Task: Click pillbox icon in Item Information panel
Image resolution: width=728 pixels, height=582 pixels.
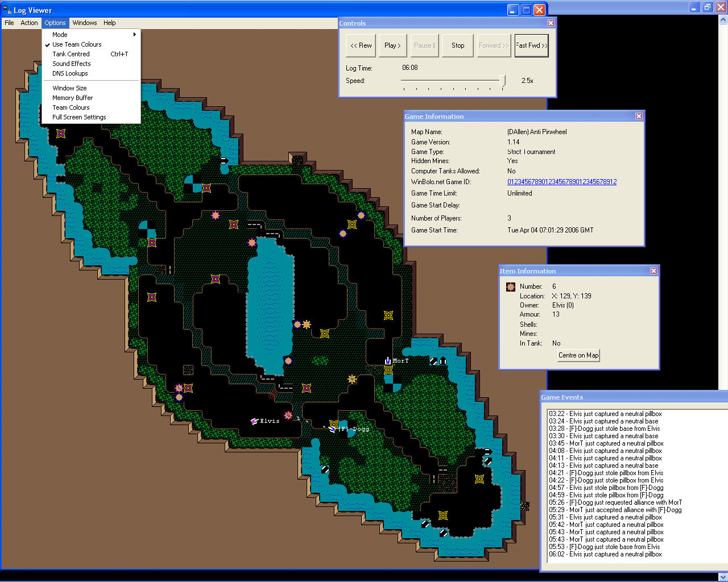Action: [511, 287]
